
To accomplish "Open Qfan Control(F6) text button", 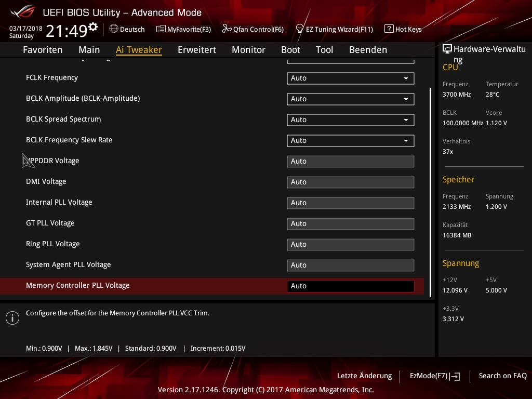I will click(x=258, y=29).
